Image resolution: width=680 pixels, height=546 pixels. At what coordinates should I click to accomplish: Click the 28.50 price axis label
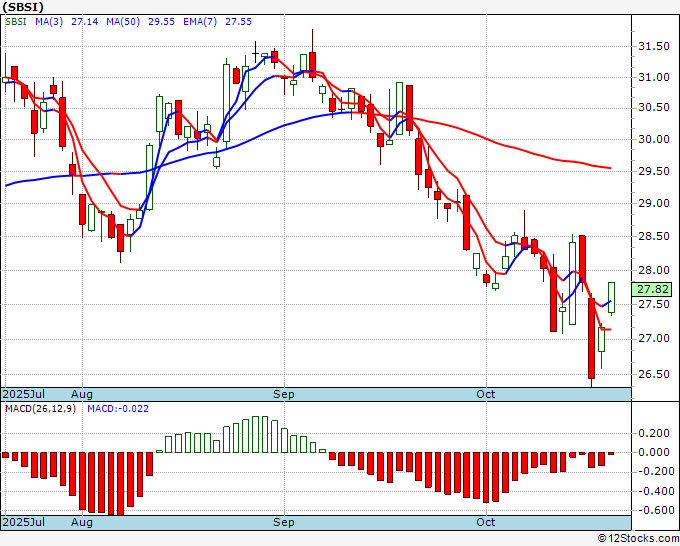(x=654, y=236)
